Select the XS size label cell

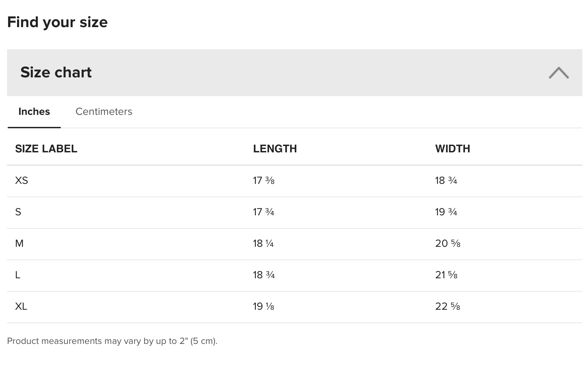click(21, 180)
